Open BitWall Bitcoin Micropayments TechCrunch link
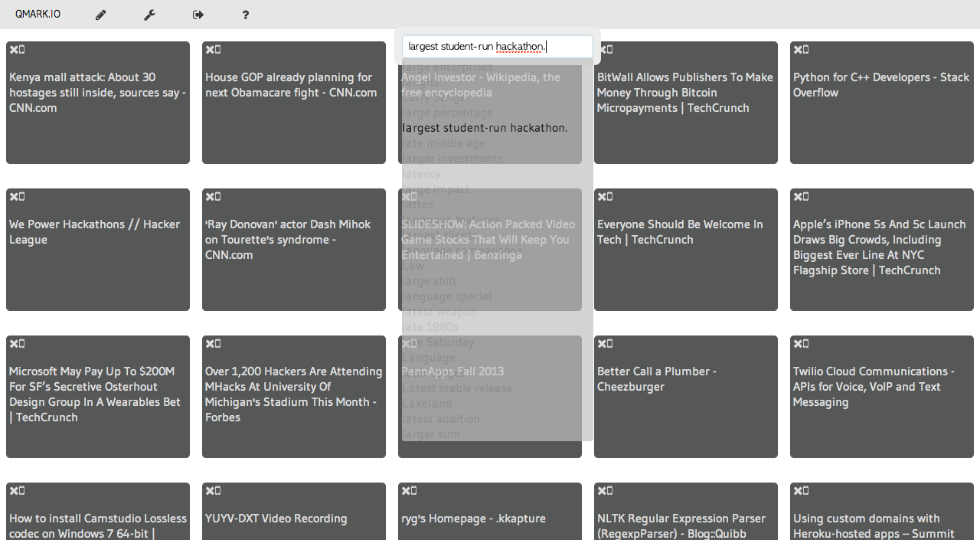This screenshot has height=540, width=980. [685, 93]
